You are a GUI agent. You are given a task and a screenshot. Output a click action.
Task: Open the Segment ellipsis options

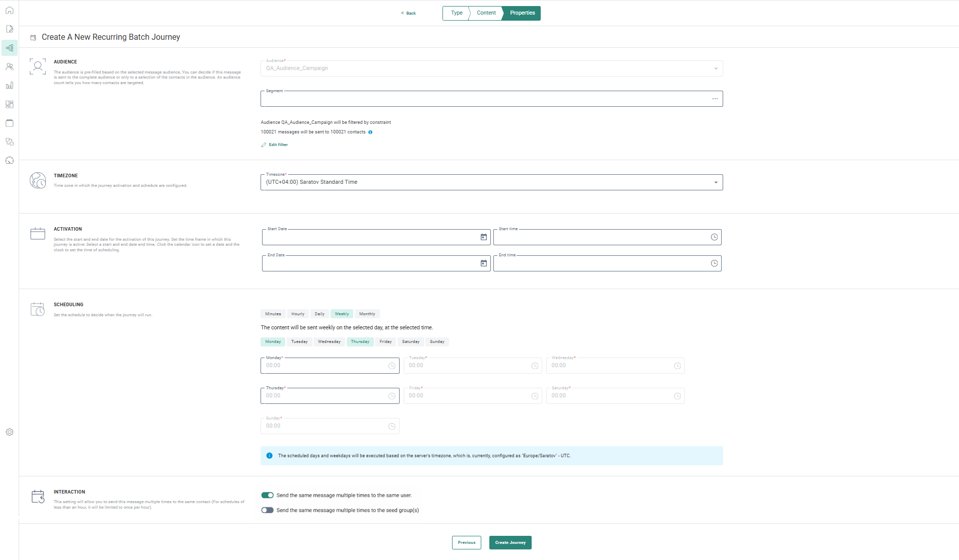[x=715, y=99]
